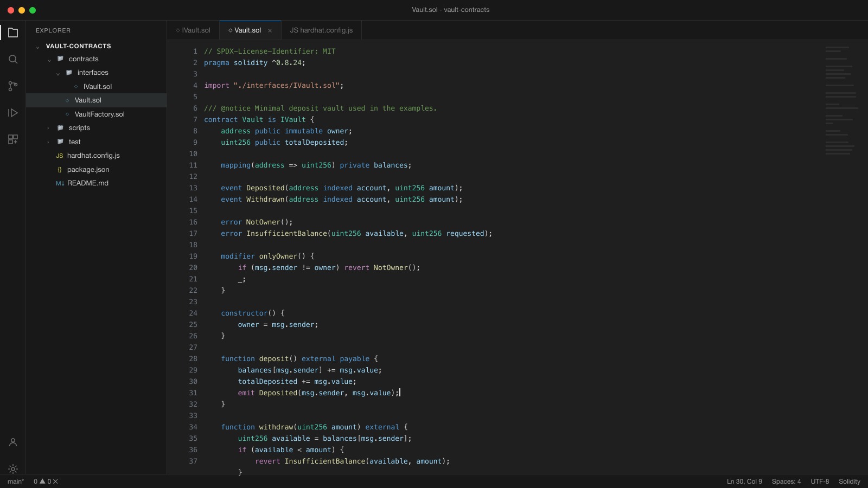Click the warning triangle in the status bar
The width and height of the screenshot is (868, 488).
coord(42,481)
